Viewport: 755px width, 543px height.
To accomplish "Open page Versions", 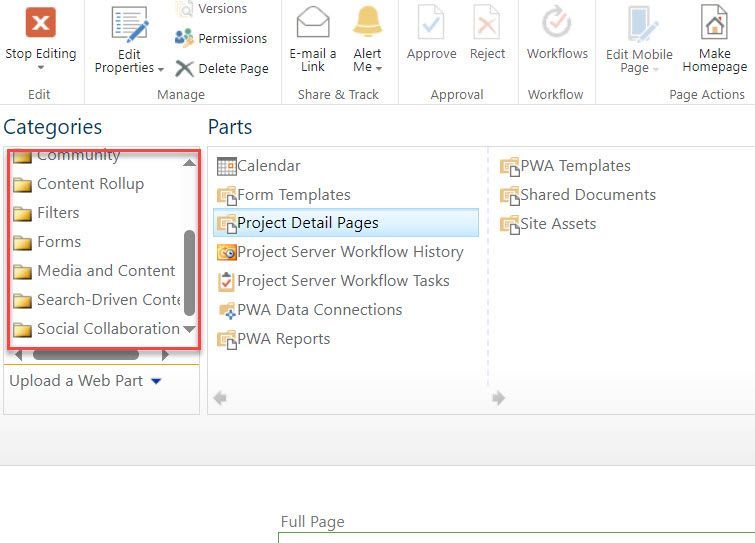I will click(222, 8).
